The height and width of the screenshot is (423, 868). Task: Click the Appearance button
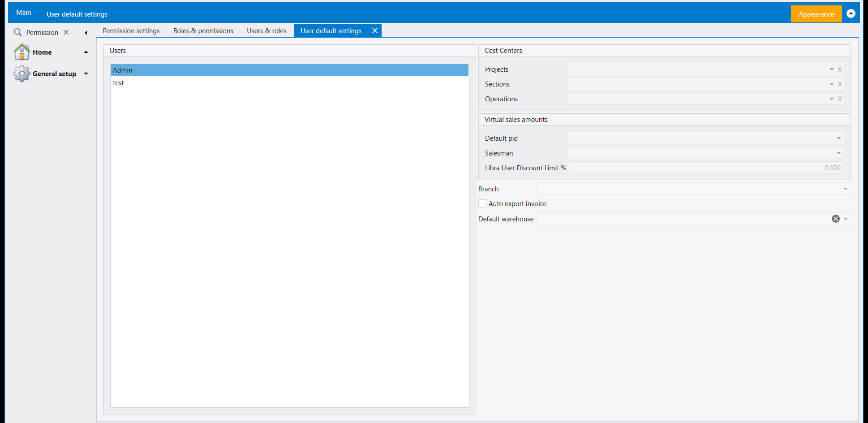click(x=816, y=14)
